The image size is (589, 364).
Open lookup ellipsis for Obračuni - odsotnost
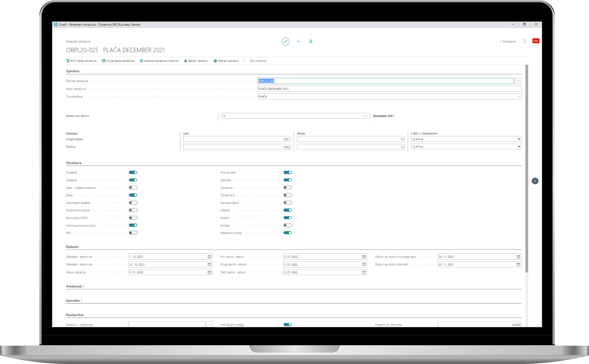209,324
